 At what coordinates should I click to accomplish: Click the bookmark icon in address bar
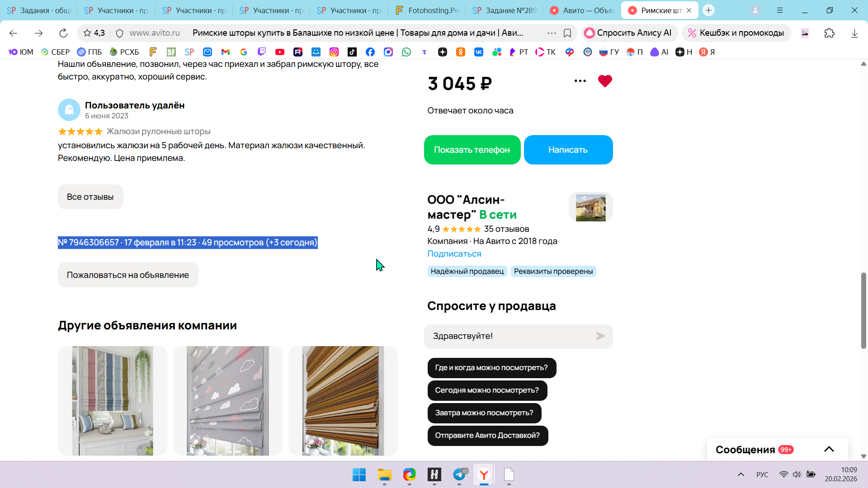pyautogui.click(x=567, y=33)
